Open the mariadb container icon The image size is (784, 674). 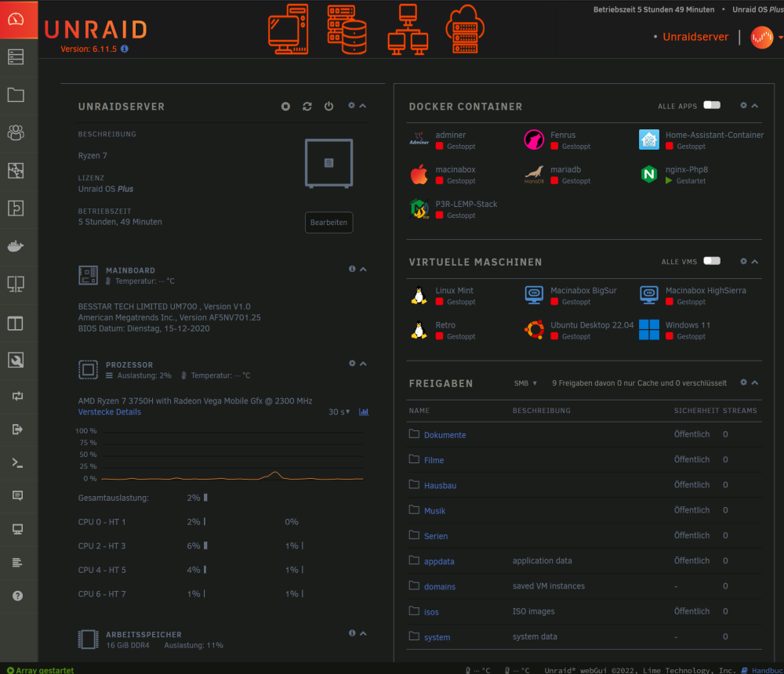point(534,174)
